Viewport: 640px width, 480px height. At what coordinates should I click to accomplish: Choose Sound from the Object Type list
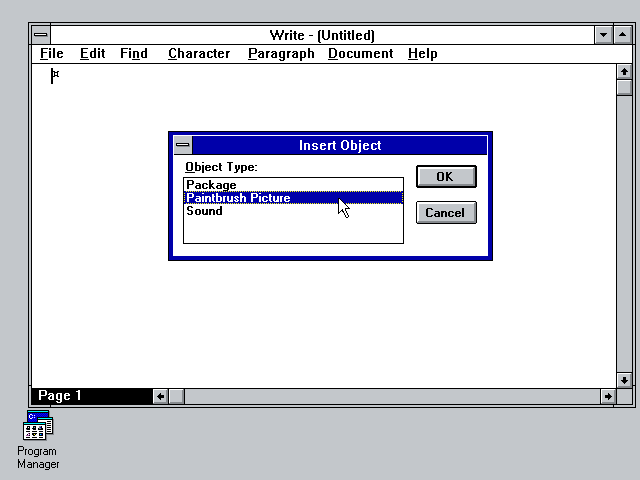[x=204, y=211]
